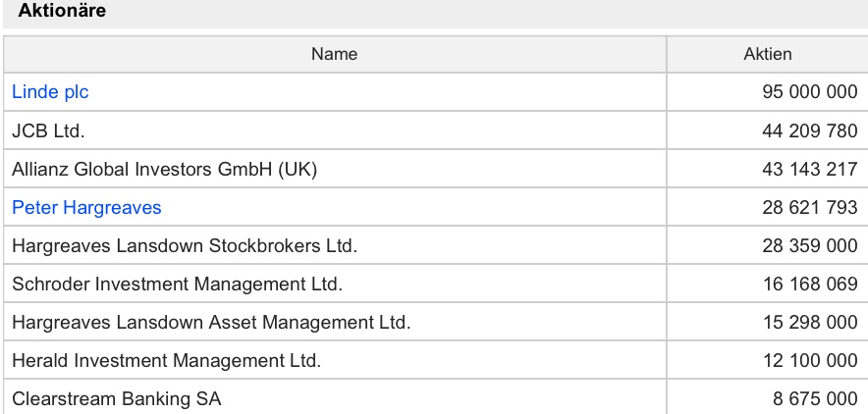This screenshot has width=868, height=414.
Task: Click the 12 100 000 shares value
Action: 809,361
